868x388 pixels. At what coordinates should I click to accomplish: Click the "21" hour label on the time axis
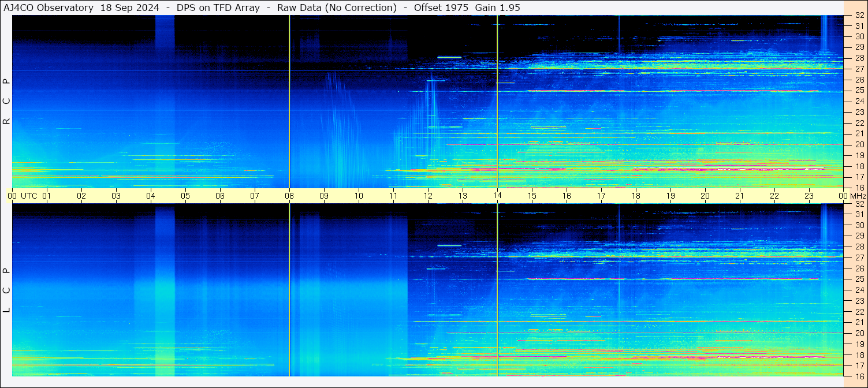[740, 196]
